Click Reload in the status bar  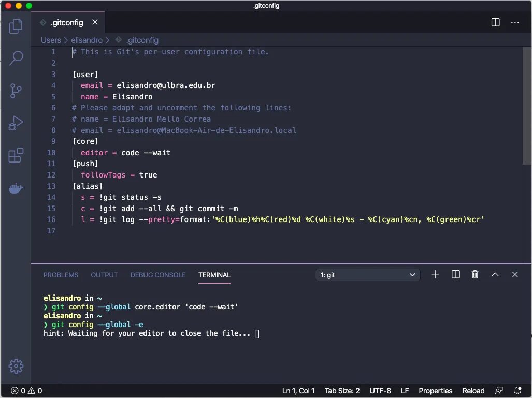pos(473,391)
